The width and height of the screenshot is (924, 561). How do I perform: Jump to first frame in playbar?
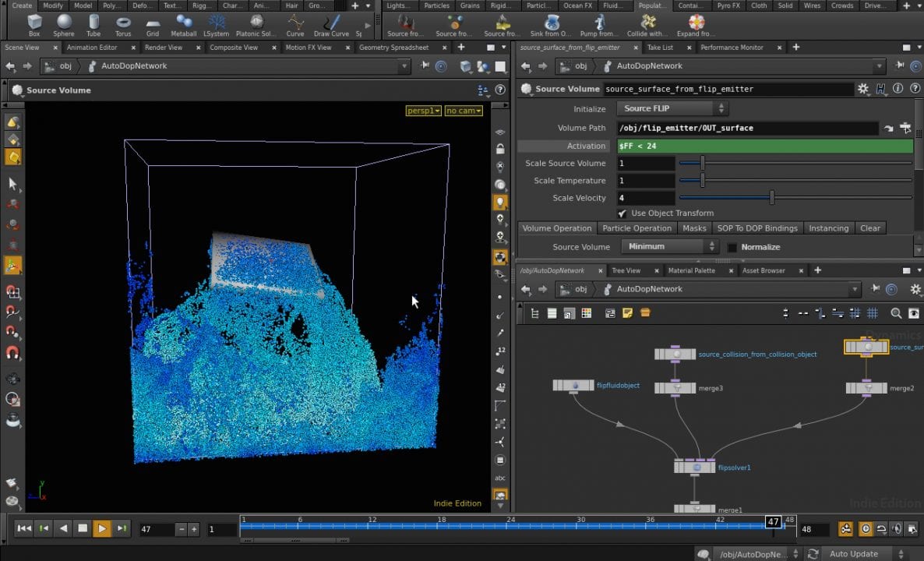pyautogui.click(x=24, y=529)
